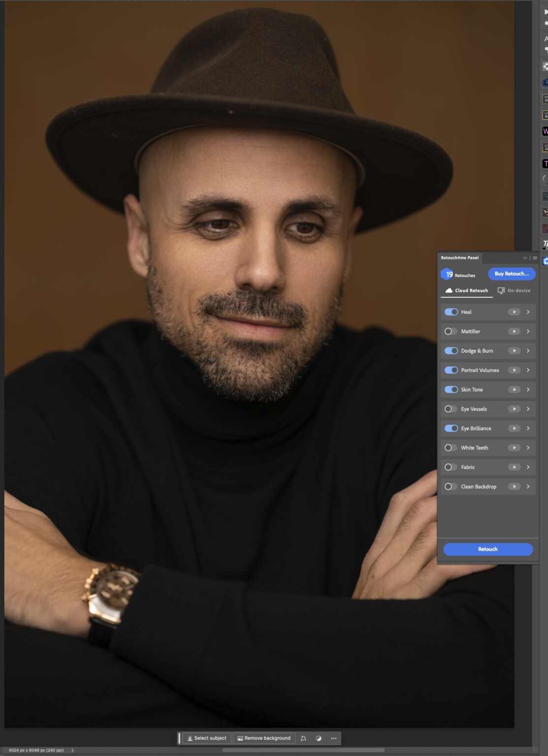Expand Portrait Volumes settings chevron
This screenshot has height=756, width=548.
[528, 370]
